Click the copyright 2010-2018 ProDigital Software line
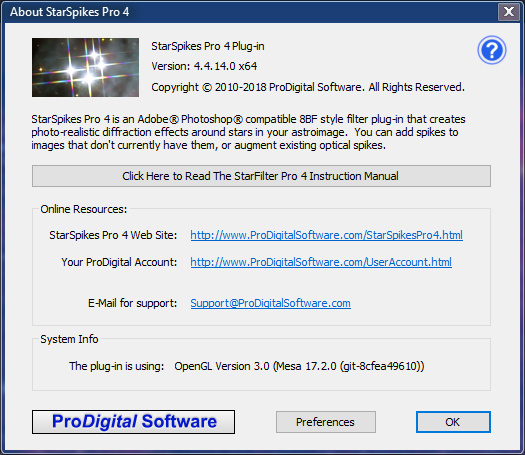 click(x=308, y=87)
